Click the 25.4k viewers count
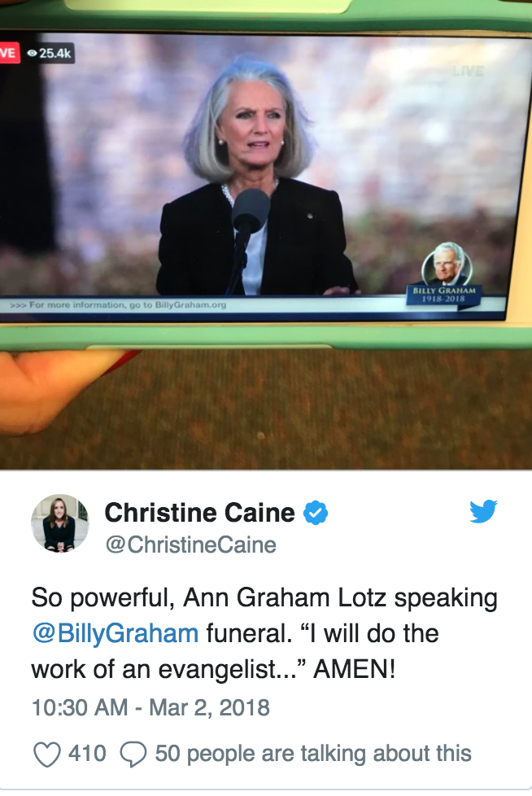532x796 pixels. point(55,53)
